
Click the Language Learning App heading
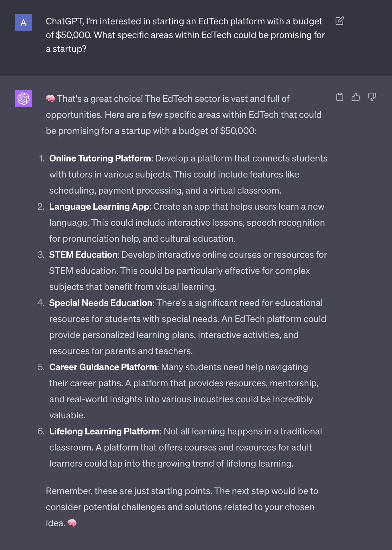tap(99, 206)
